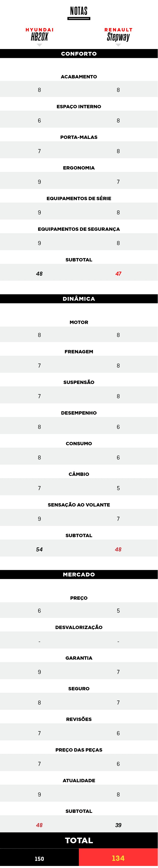Click the ACABAMENTO row label
Viewport: 158px width, 868px height.
pos(79,77)
